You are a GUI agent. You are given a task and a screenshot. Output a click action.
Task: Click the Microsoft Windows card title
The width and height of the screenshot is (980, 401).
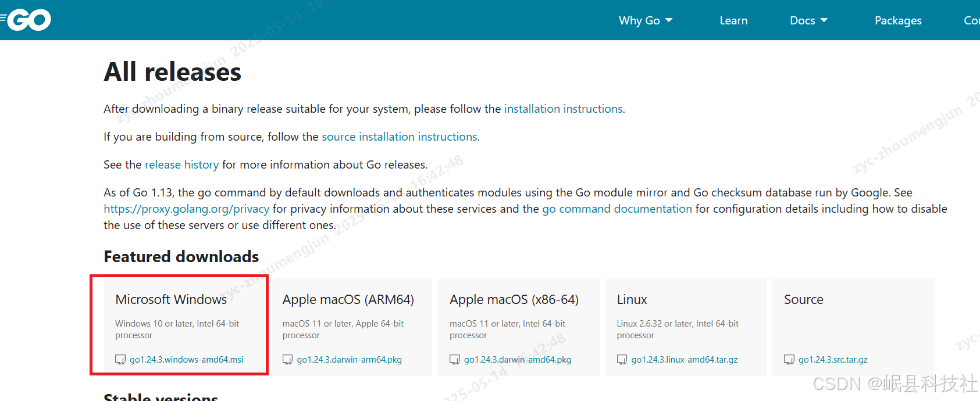(171, 299)
